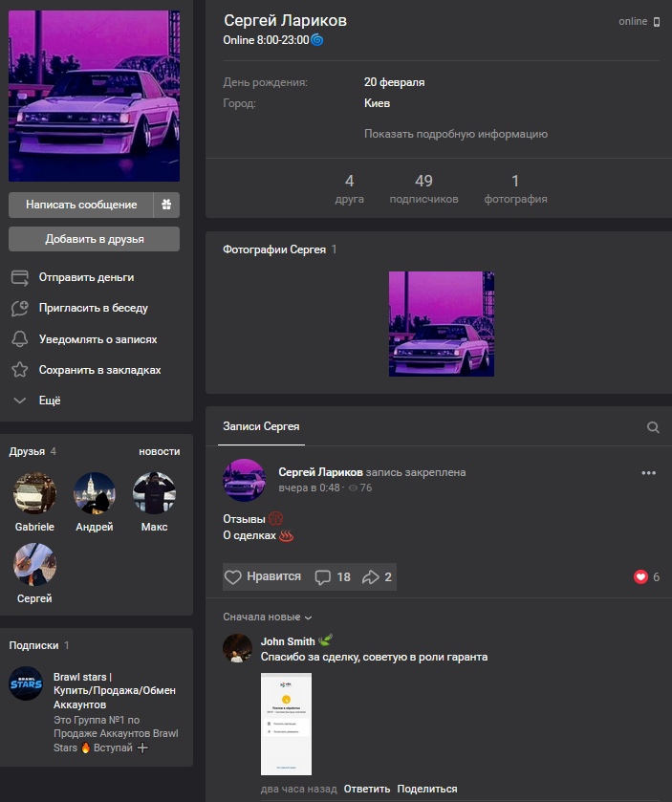Open comments via speech bubble icon
This screenshot has width=672, height=802.
coord(323,577)
